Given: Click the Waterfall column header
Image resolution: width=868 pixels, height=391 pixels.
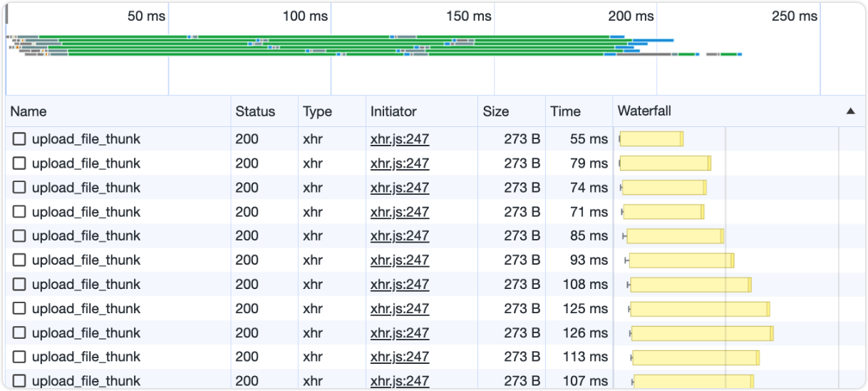Looking at the screenshot, I should (738, 111).
